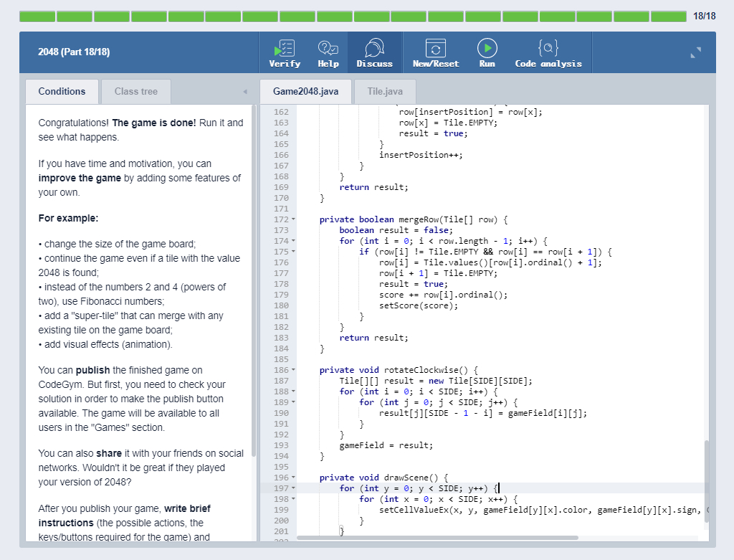Fold the if block at line 175
The image size is (734, 560).
tap(294, 252)
